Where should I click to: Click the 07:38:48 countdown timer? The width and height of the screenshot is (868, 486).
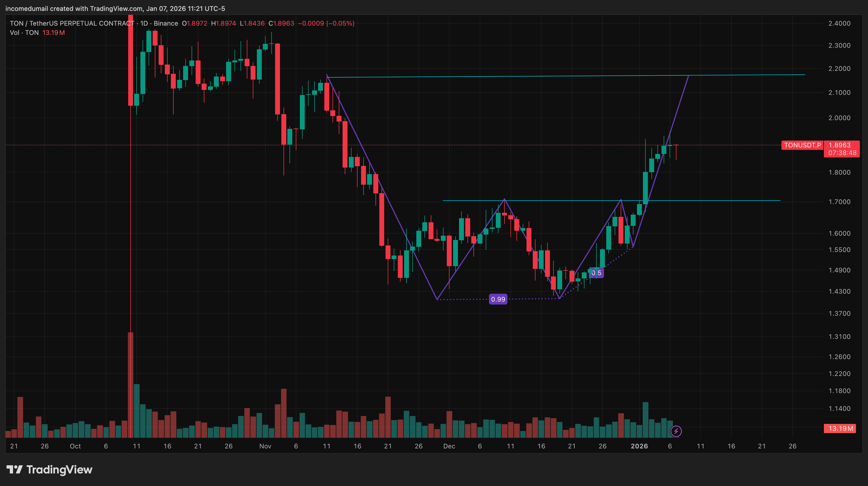(842, 153)
